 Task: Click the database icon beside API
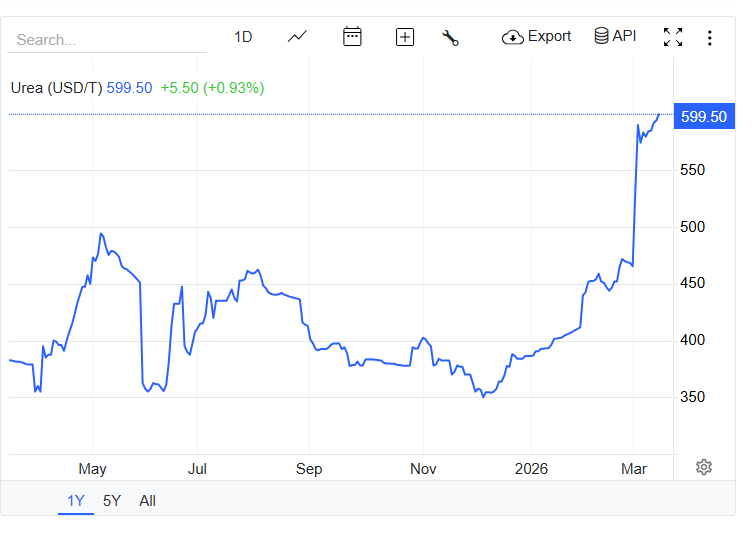[601, 37]
